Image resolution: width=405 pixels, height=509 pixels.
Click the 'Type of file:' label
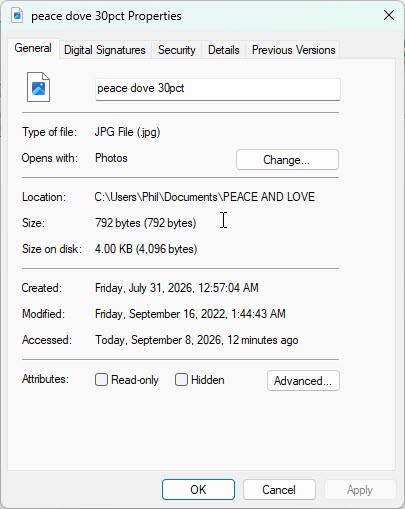click(49, 132)
